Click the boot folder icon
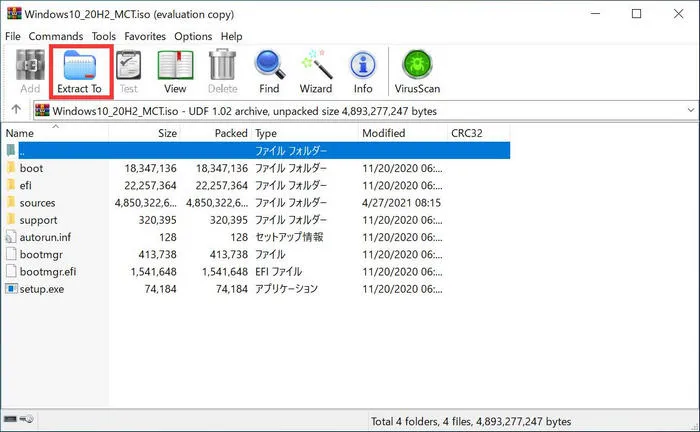 (x=11, y=168)
